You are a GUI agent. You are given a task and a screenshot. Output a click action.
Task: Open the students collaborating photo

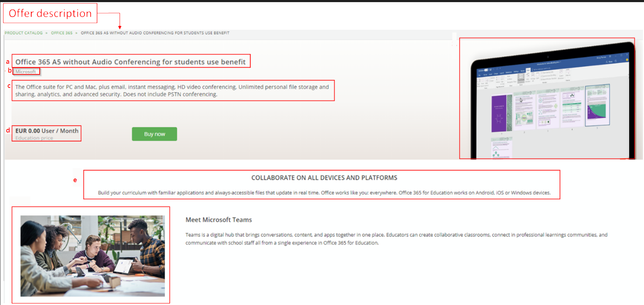click(x=92, y=256)
